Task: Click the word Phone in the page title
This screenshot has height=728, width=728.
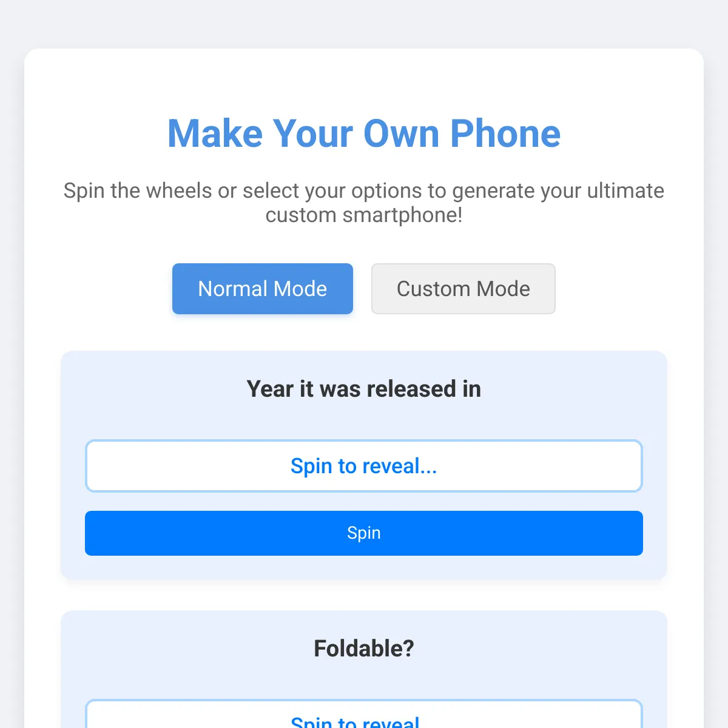Action: coord(505,133)
